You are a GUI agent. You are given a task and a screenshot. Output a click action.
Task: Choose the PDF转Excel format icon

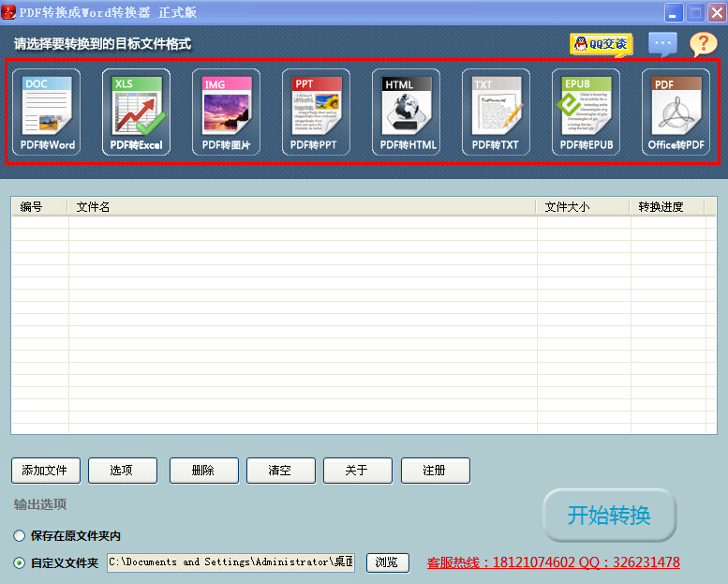[137, 112]
